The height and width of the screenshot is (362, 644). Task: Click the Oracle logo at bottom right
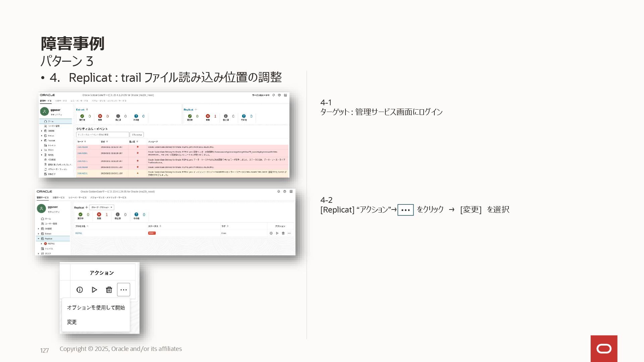click(x=604, y=349)
